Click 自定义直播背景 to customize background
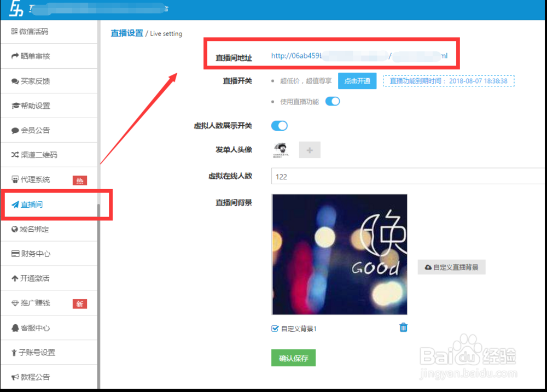 (x=451, y=267)
